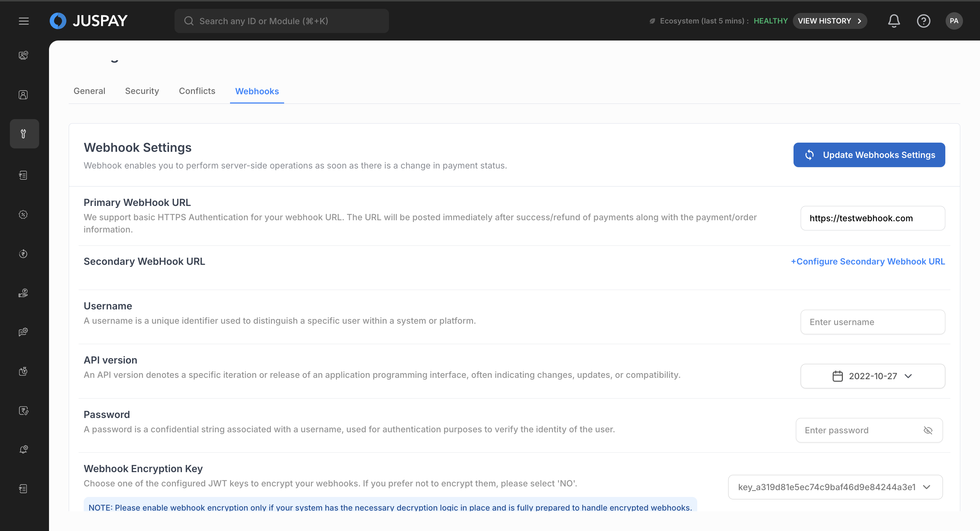Open the help question mark icon
Screen dimensions: 980x531
pyautogui.click(x=923, y=21)
